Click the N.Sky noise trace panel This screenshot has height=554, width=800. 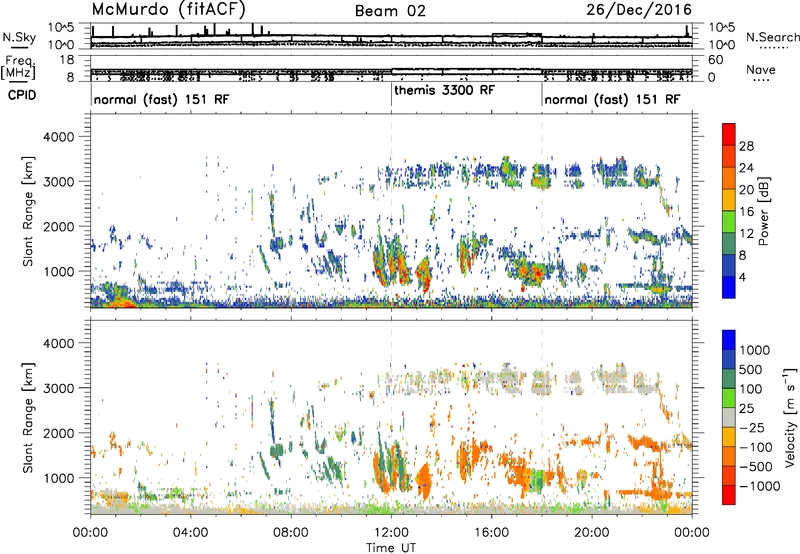[x=391, y=36]
